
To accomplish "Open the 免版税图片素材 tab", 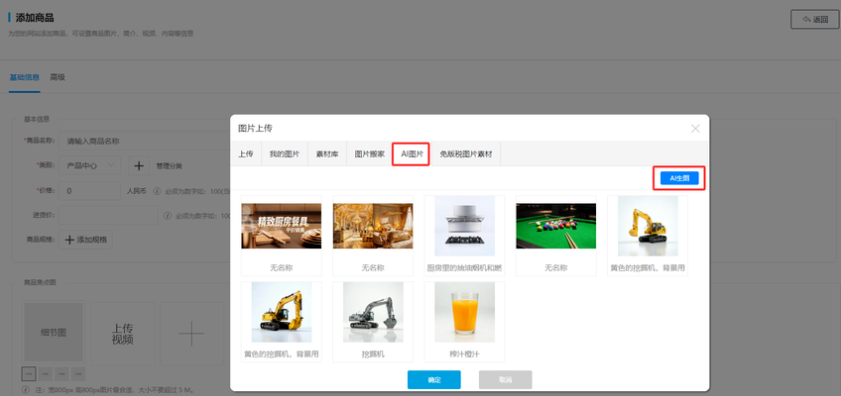I will tap(466, 154).
